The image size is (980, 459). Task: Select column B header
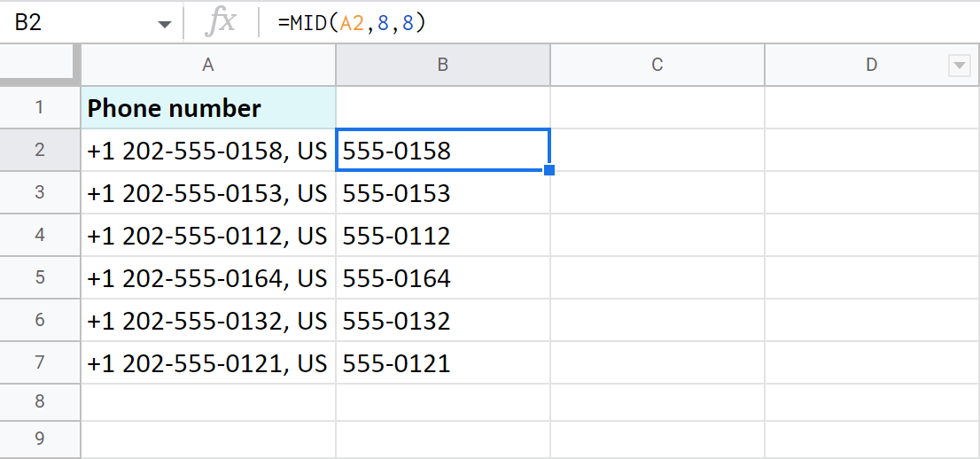(442, 65)
